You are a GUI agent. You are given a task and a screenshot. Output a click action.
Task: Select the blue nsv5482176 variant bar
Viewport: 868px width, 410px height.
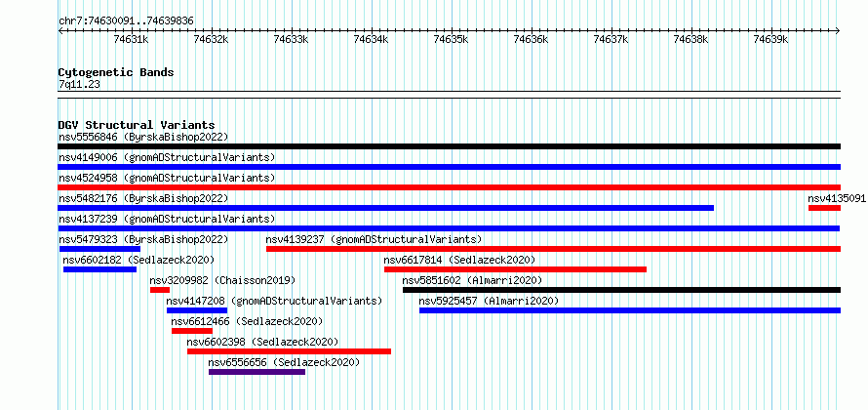point(386,208)
